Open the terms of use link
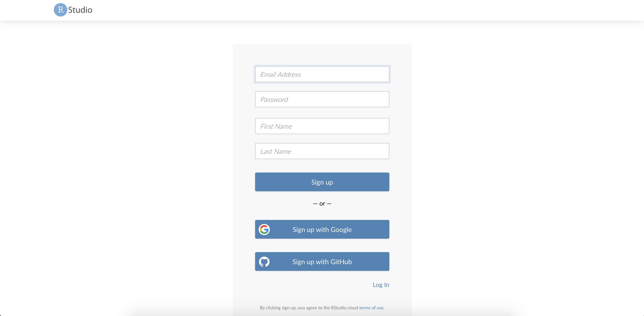This screenshot has height=316, width=644. 371,308
